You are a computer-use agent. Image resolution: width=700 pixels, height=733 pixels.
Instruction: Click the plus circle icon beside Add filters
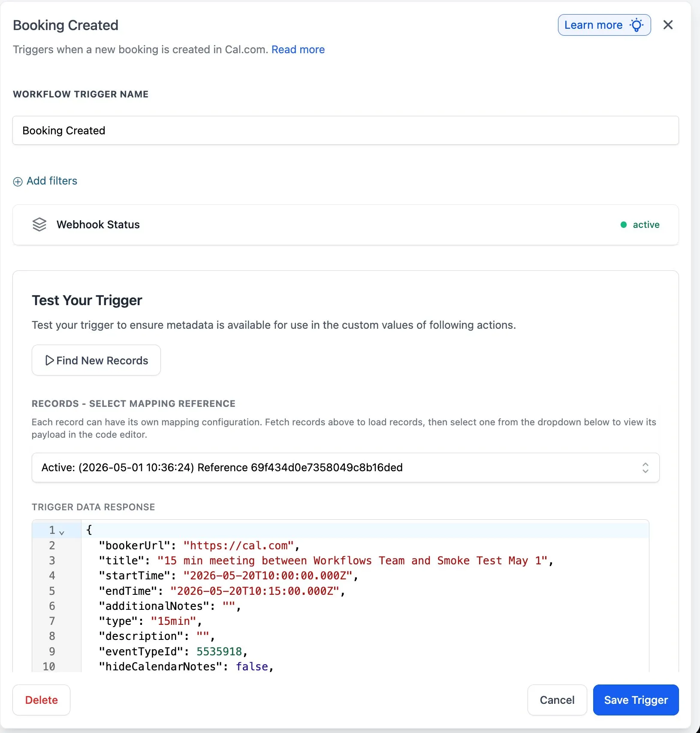tap(18, 182)
